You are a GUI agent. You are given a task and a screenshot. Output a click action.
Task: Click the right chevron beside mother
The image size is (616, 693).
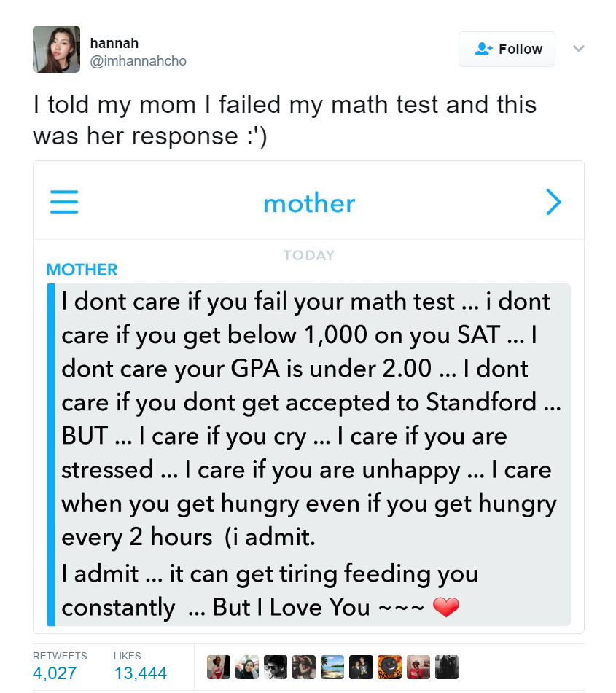(554, 203)
